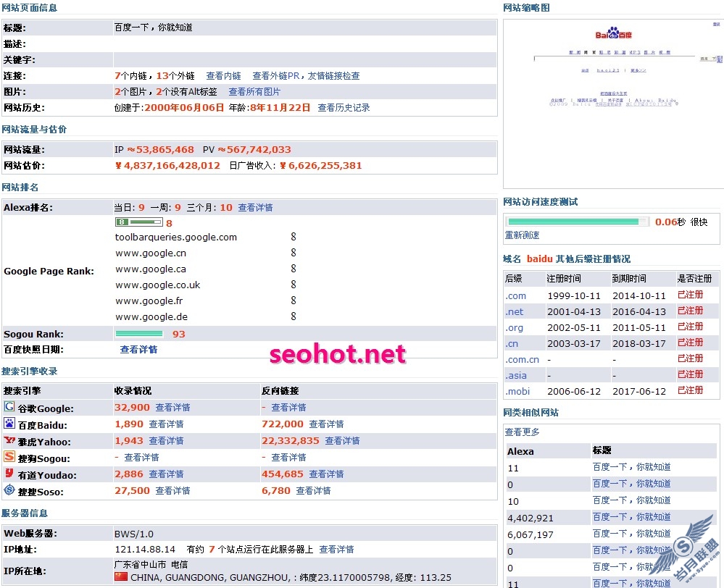Open the 查看内链 link
This screenshot has height=588, width=724.
click(223, 76)
